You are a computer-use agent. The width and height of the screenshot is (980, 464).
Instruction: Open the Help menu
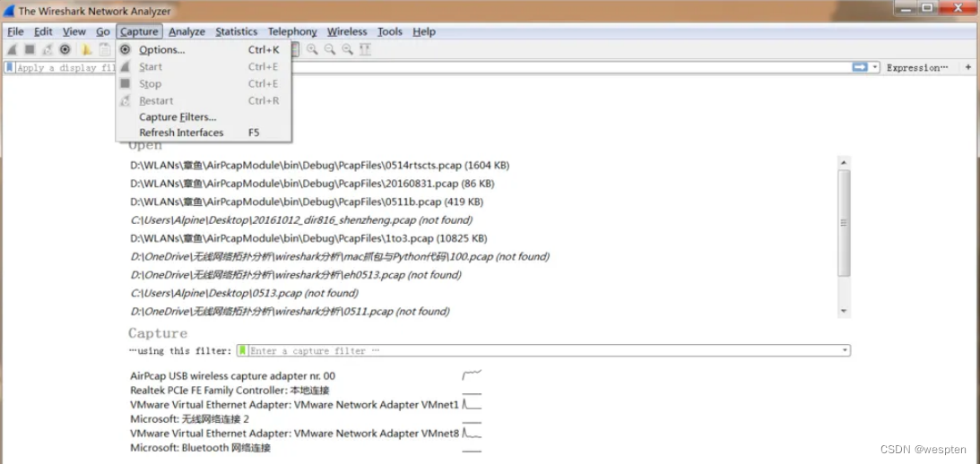point(424,31)
